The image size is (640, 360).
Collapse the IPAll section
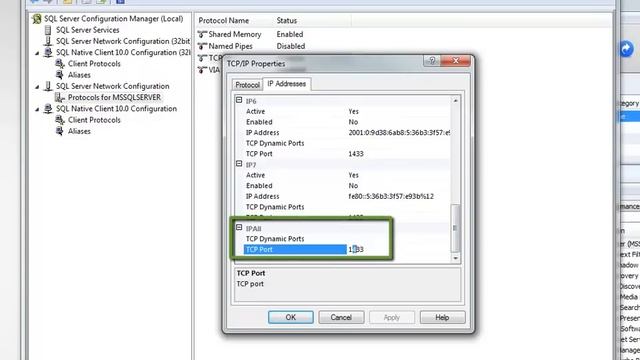[239, 227]
